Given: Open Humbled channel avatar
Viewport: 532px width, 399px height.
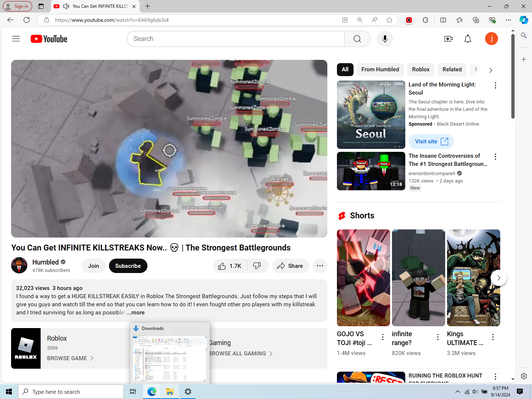Looking at the screenshot, I should click(x=19, y=265).
